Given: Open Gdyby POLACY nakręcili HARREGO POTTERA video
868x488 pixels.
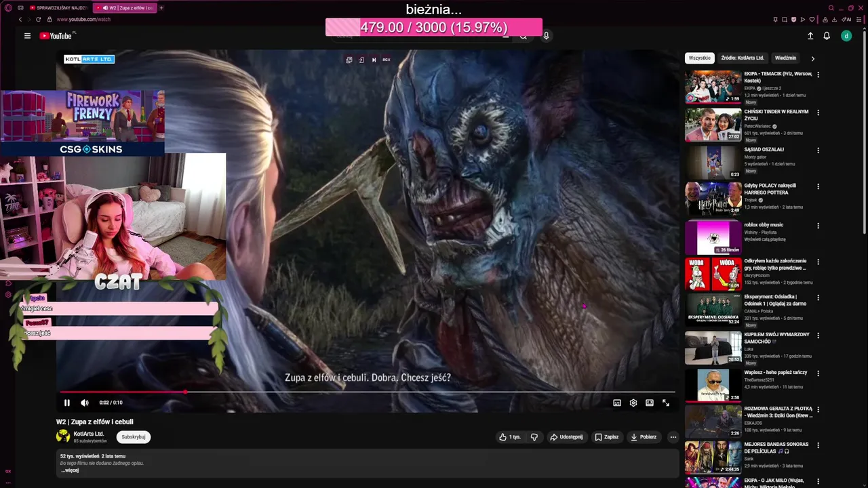Looking at the screenshot, I should point(713,198).
